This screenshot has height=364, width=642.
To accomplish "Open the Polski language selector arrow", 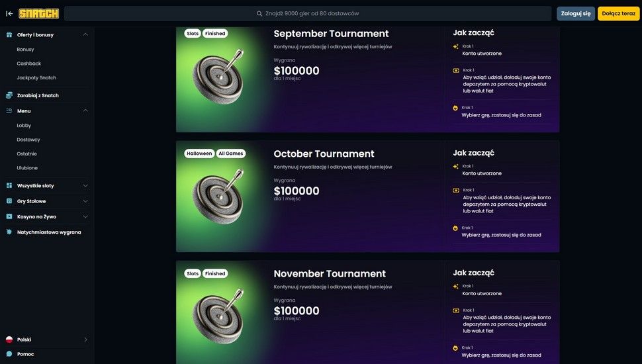I will 85,340.
